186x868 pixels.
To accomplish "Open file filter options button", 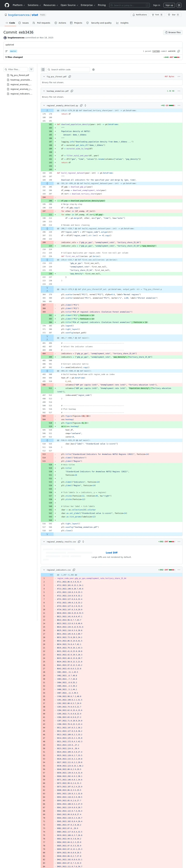I will click(31, 69).
